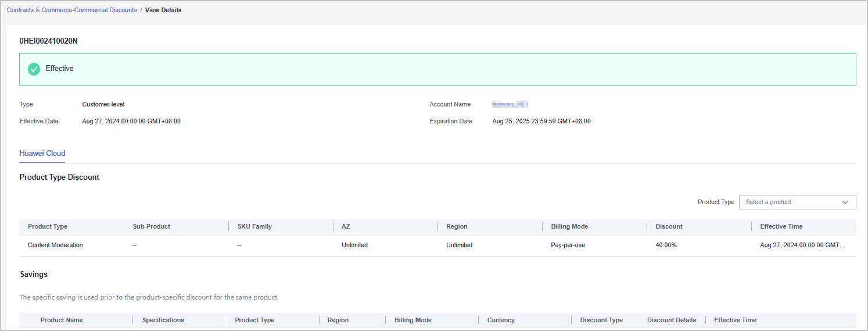The image size is (868, 331).
Task: Click the green Effective checkmark icon
Action: click(34, 69)
